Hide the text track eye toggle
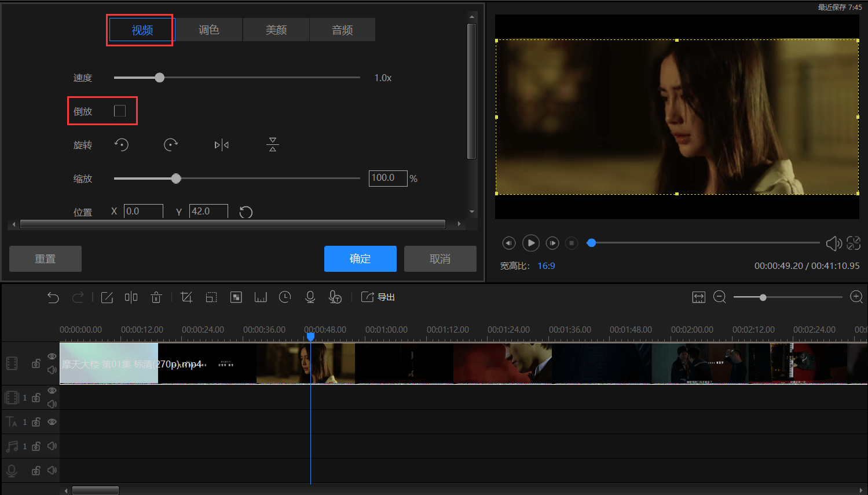 [52, 422]
